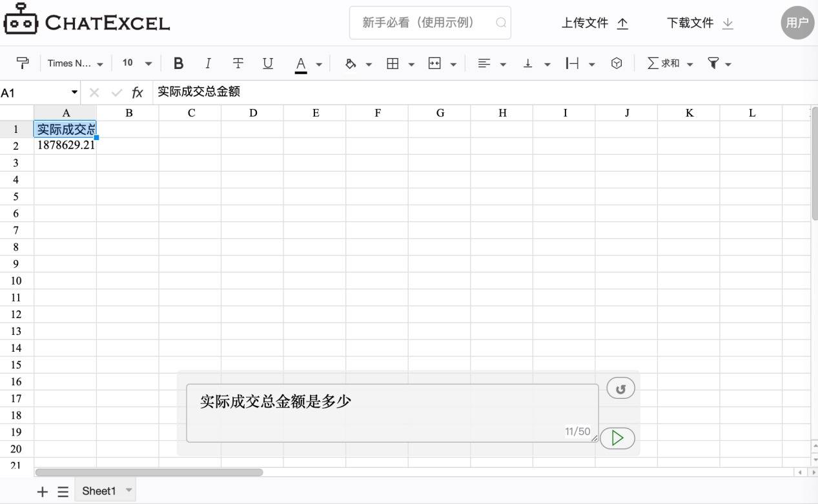The image size is (818, 504).
Task: Click the 下载文件 download button
Action: tap(700, 23)
